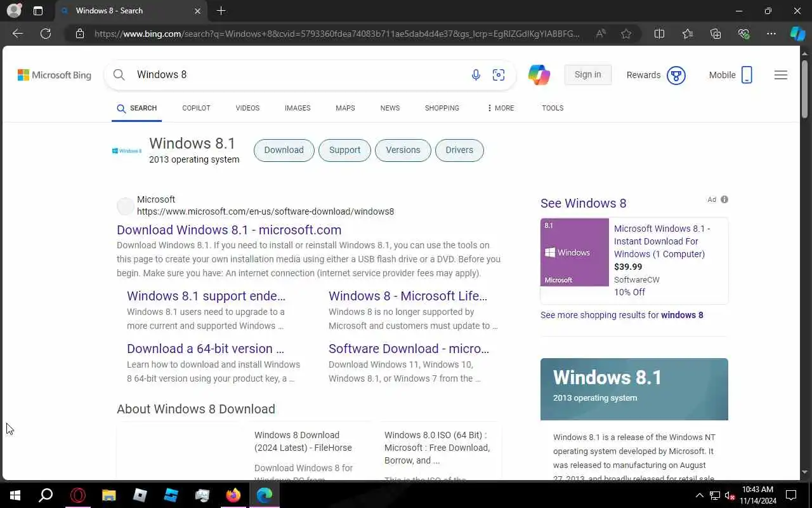812x508 pixels.
Task: Click the page vertical scrollbar thumb
Action: (805, 89)
